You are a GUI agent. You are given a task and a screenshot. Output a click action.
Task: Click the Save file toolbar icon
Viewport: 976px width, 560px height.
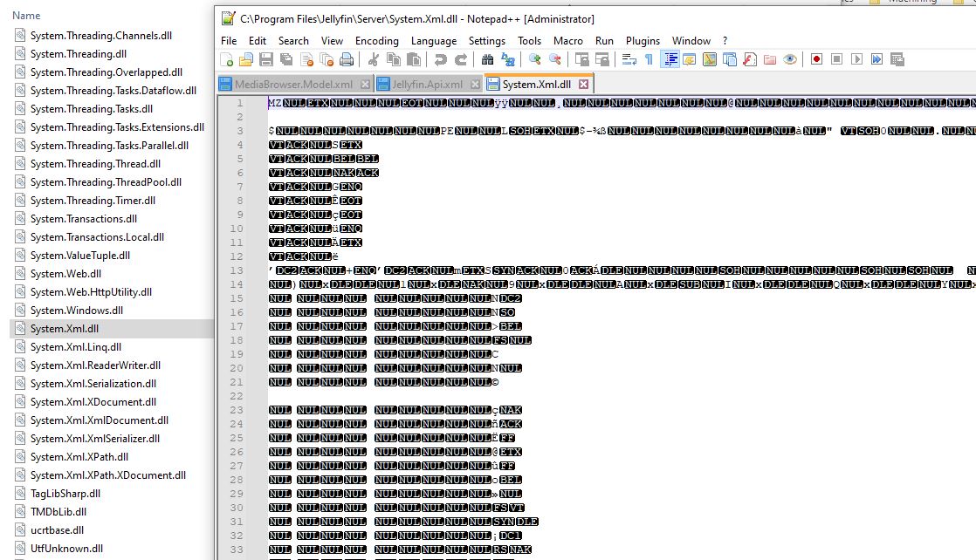pyautogui.click(x=265, y=59)
